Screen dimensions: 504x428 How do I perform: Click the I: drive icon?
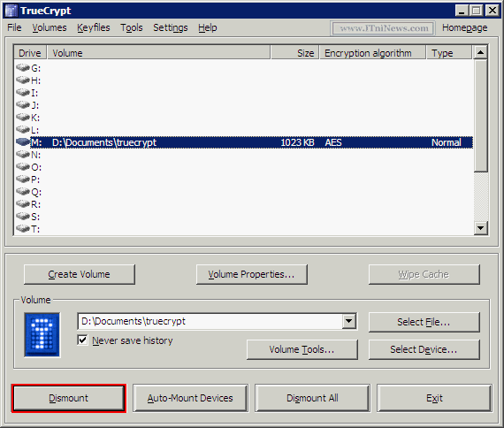pyautogui.click(x=23, y=93)
